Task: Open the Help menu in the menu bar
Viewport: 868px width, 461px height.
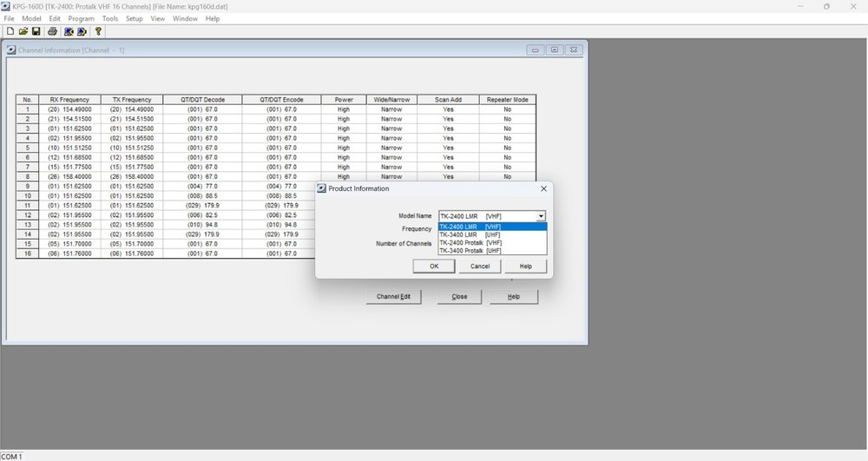Action: [213, 18]
